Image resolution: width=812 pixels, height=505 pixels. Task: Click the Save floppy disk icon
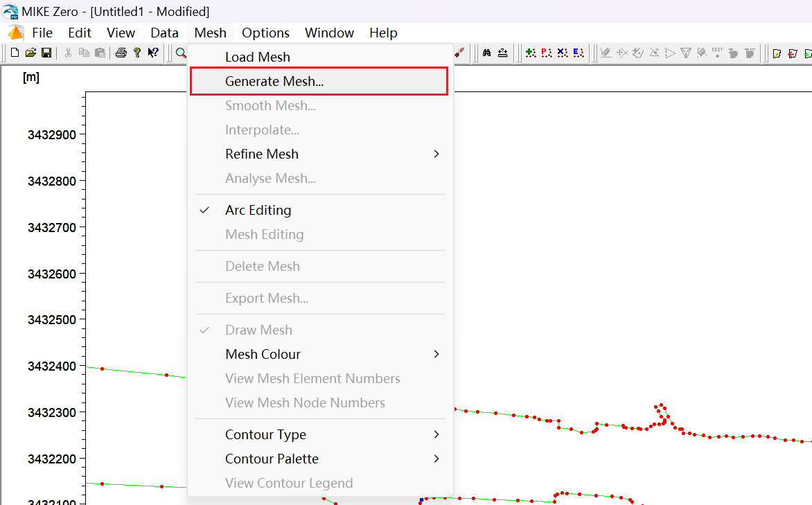point(46,53)
